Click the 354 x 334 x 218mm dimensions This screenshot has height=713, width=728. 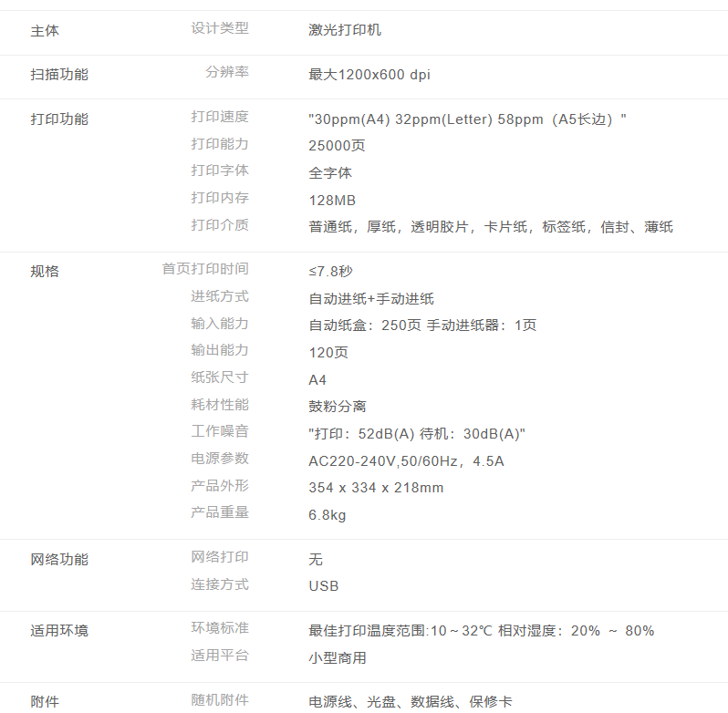(376, 488)
